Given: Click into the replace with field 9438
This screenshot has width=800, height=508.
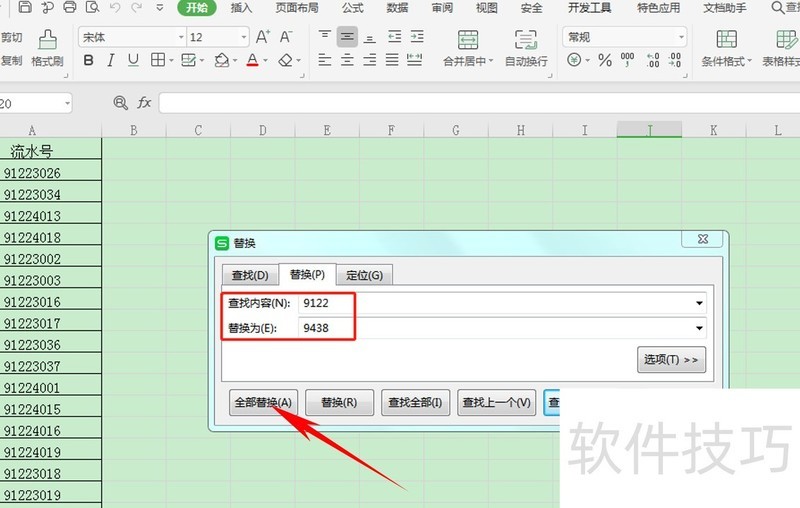Looking at the screenshot, I should [x=502, y=328].
